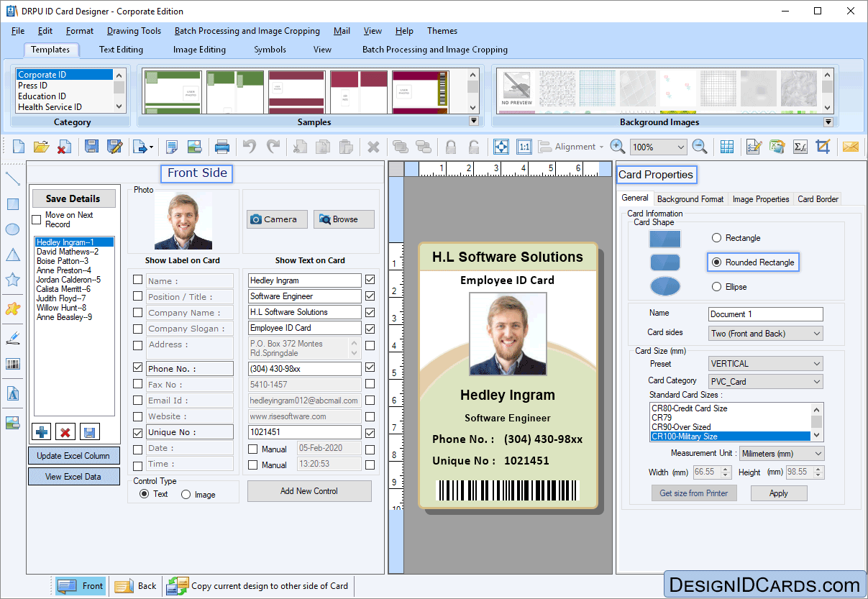The image size is (868, 599).
Task: Open the Mail menu
Action: tap(342, 31)
